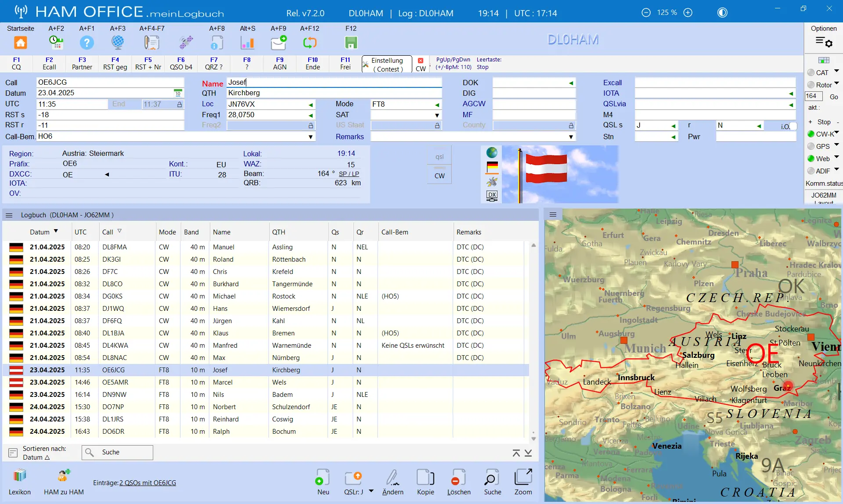This screenshot has width=843, height=504.
Task: Toggle the i.O. QSL switch
Action: tap(793, 126)
